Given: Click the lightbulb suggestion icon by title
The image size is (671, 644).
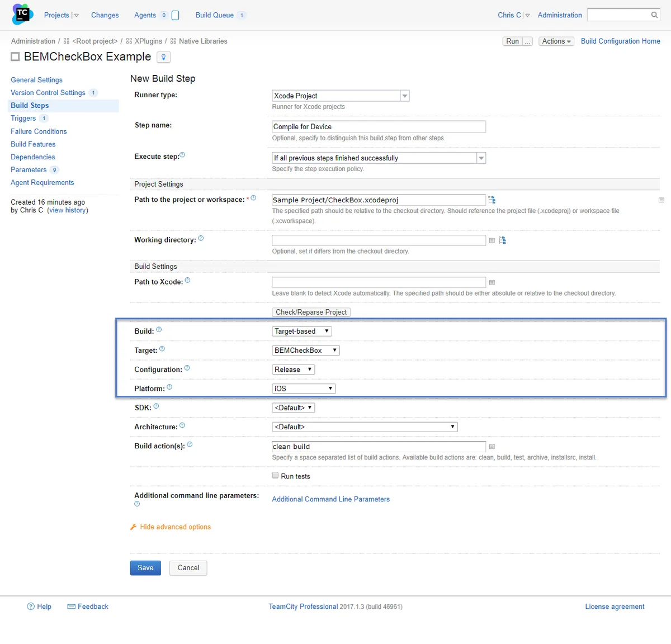Looking at the screenshot, I should [163, 57].
